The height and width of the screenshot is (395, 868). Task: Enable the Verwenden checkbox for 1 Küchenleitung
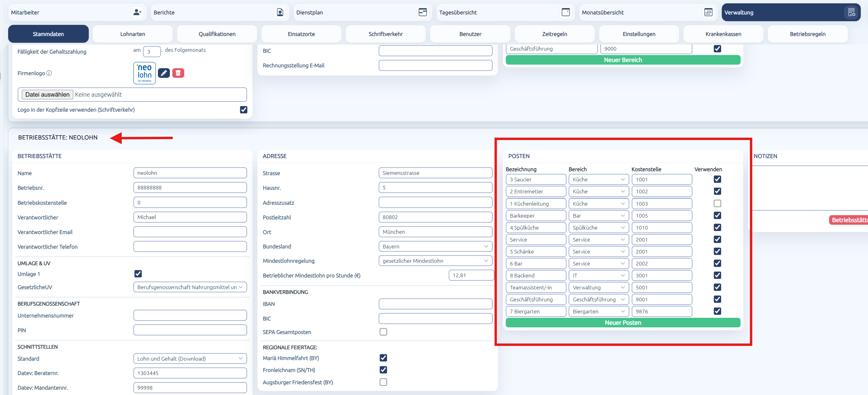click(717, 203)
